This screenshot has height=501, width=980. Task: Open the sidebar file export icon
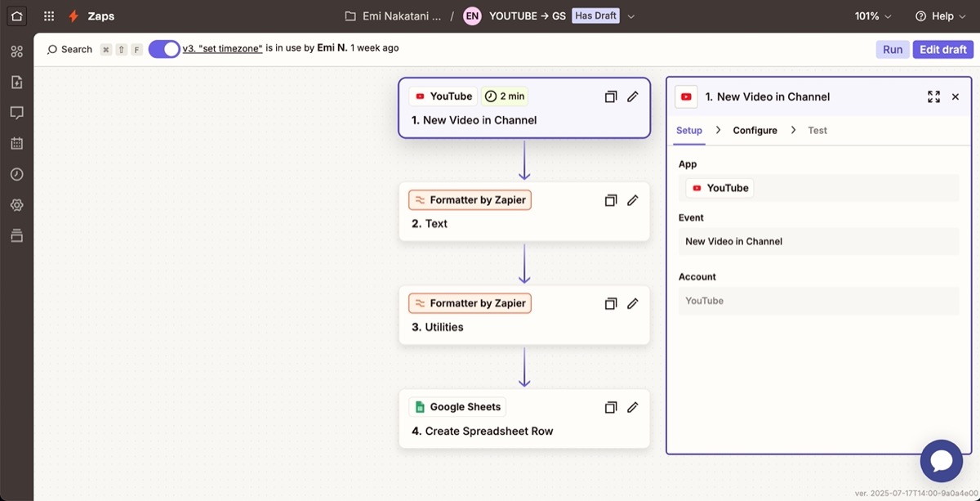(16, 82)
